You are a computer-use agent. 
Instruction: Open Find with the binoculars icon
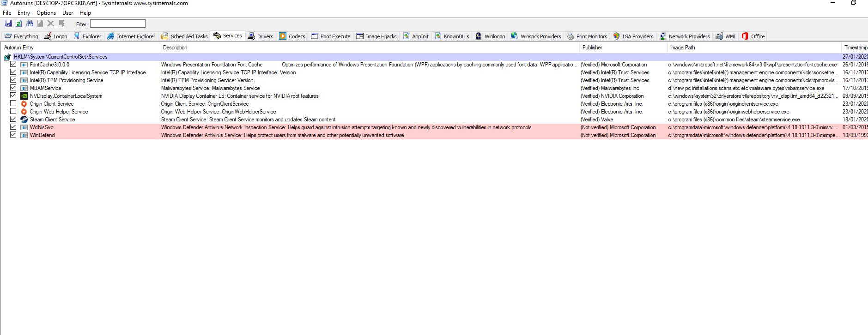click(30, 24)
